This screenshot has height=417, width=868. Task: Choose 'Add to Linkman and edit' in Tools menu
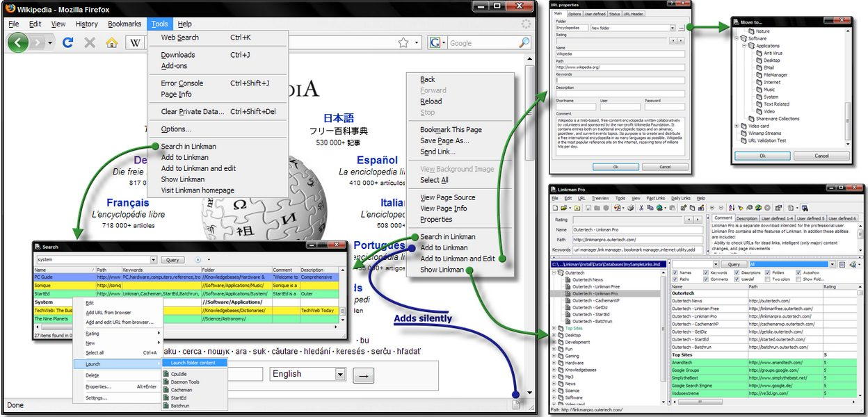[x=198, y=168]
